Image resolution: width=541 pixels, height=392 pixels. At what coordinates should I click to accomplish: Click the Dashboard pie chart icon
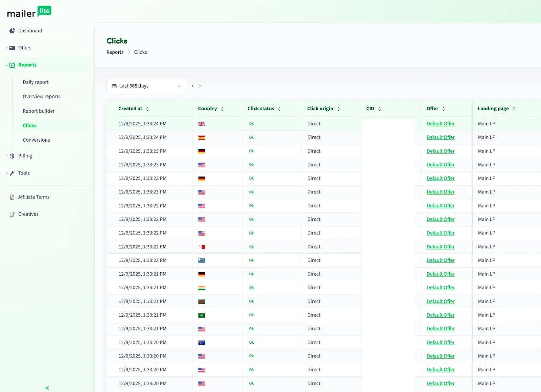pos(12,31)
